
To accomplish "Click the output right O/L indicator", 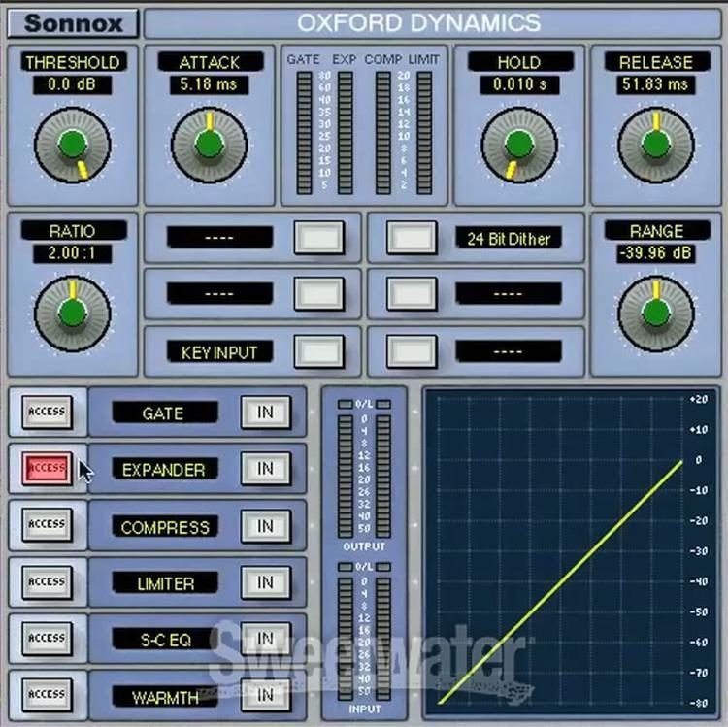I will tap(383, 405).
